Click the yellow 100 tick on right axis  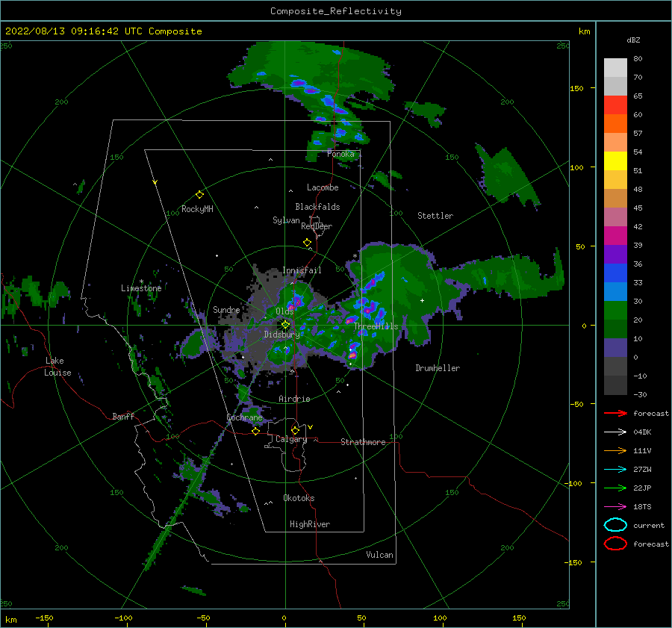[577, 167]
